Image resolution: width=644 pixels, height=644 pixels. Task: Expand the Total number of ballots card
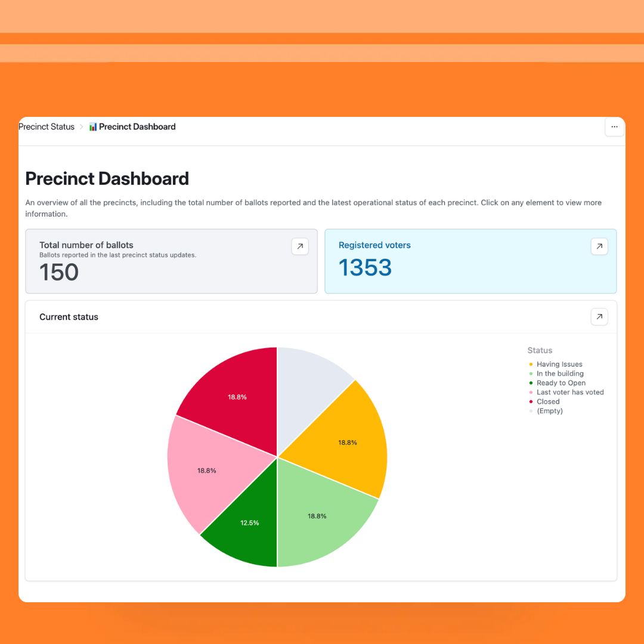click(300, 246)
